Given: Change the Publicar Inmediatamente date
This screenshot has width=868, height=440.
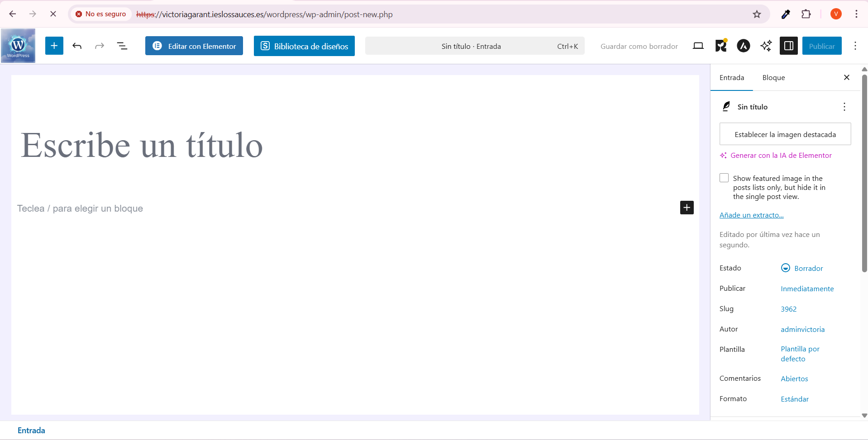Looking at the screenshot, I should (807, 289).
